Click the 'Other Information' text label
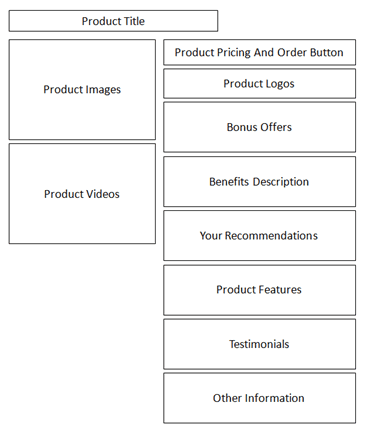The image size is (366, 438). (259, 398)
